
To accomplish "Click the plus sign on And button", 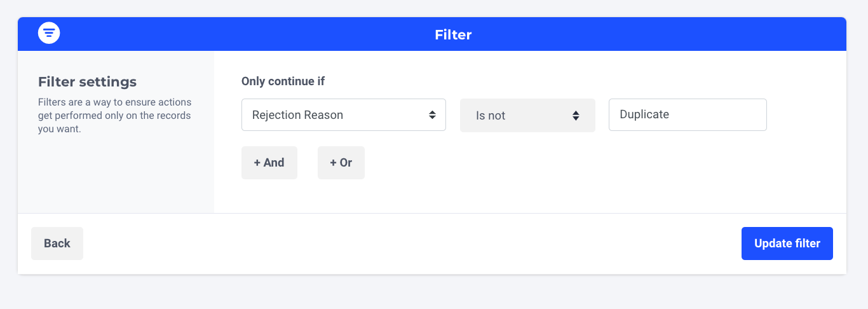I will (257, 163).
